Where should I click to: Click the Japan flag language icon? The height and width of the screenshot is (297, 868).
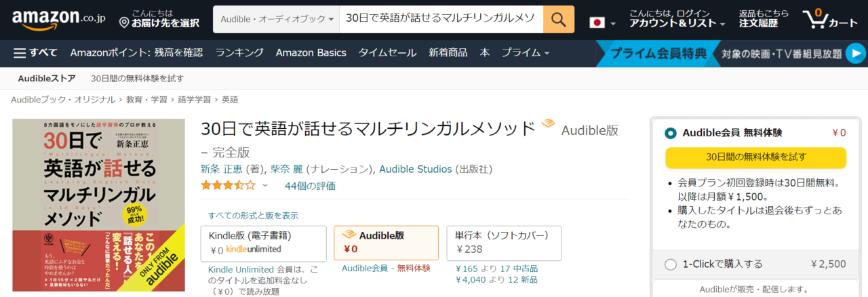[597, 22]
